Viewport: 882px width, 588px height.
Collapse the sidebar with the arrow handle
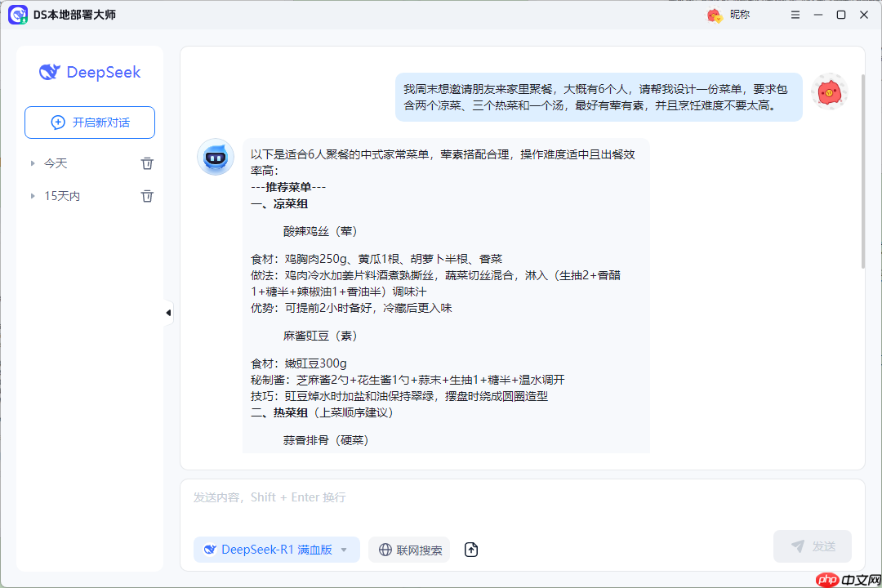(x=167, y=312)
